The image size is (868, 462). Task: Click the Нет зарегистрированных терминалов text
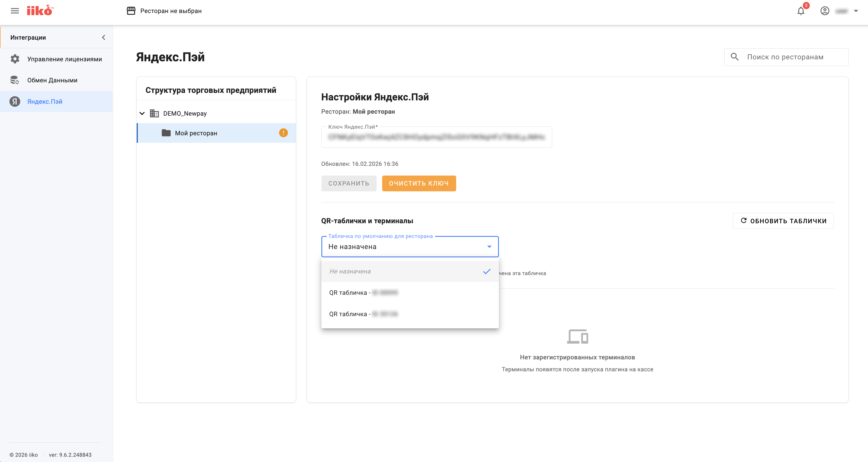[x=577, y=357]
